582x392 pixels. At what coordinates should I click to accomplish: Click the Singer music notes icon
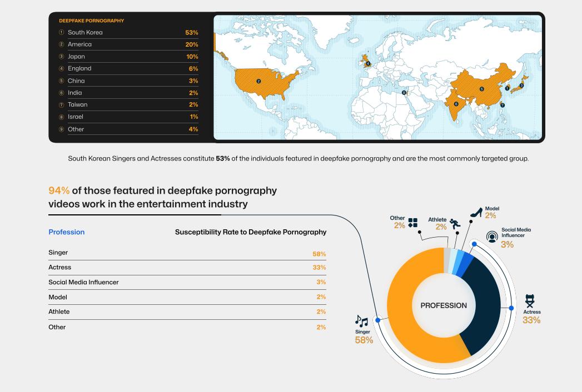361,321
